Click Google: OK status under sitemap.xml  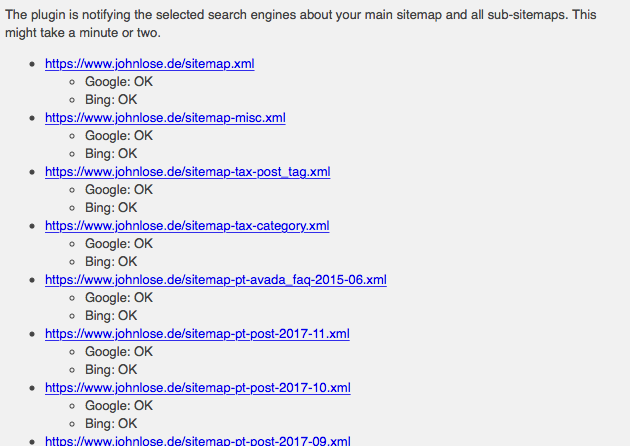(119, 82)
